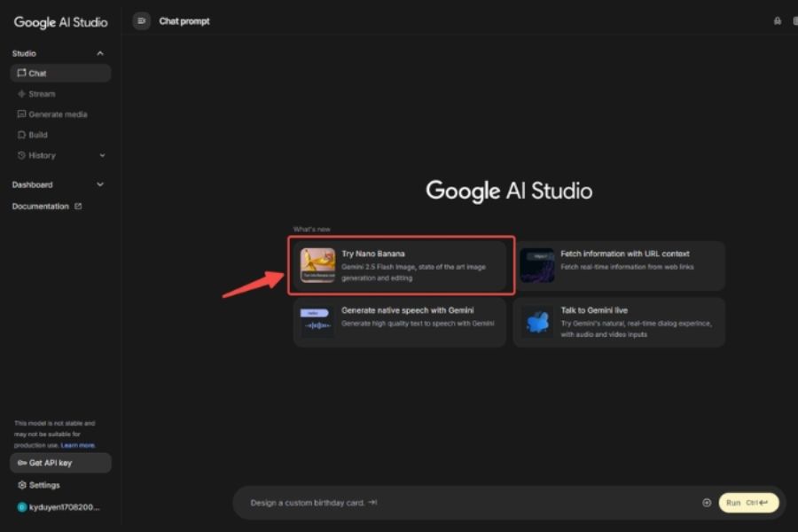Image resolution: width=798 pixels, height=532 pixels.
Task: Click the Fetch information URL context icon
Action: point(537,265)
